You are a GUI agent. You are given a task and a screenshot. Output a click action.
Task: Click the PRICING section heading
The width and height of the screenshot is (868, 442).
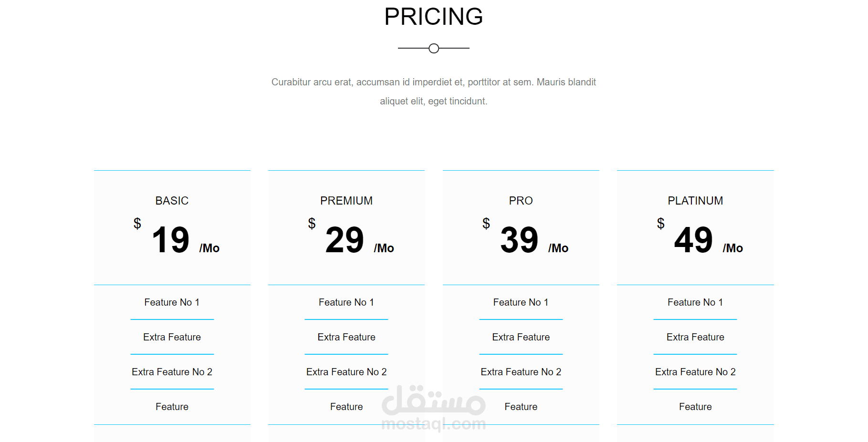(x=433, y=17)
